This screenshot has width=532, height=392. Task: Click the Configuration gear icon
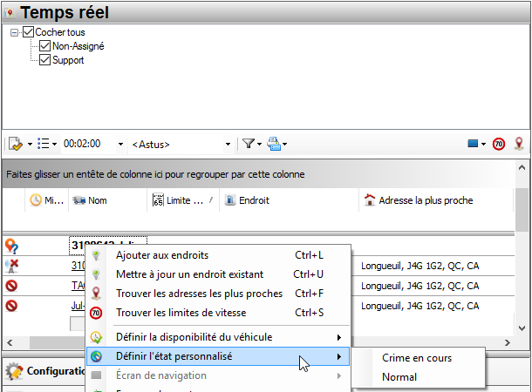point(14,372)
